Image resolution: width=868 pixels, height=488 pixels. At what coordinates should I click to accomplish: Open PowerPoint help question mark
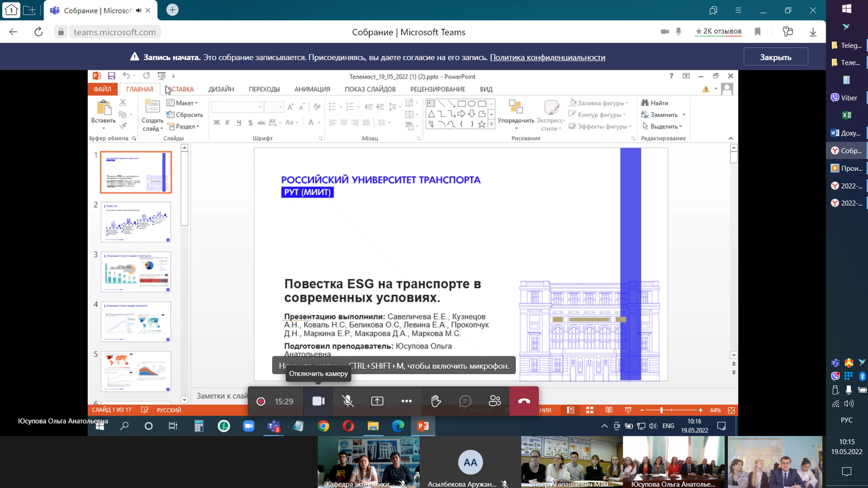671,75
